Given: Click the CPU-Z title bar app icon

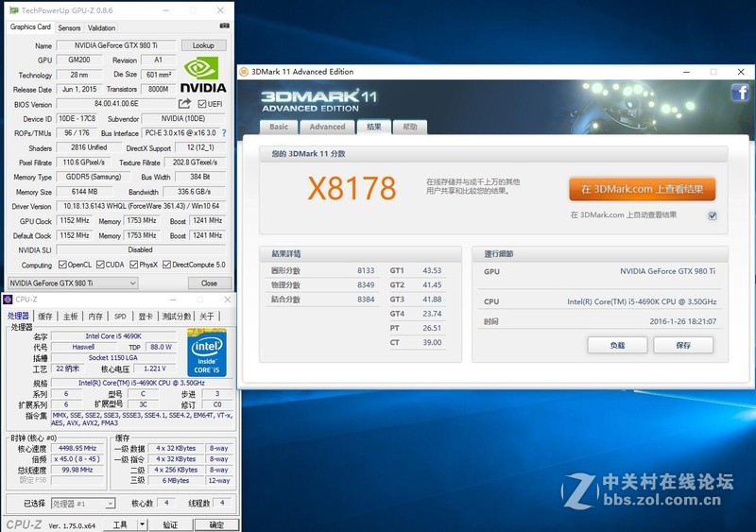Looking at the screenshot, I should point(8,300).
